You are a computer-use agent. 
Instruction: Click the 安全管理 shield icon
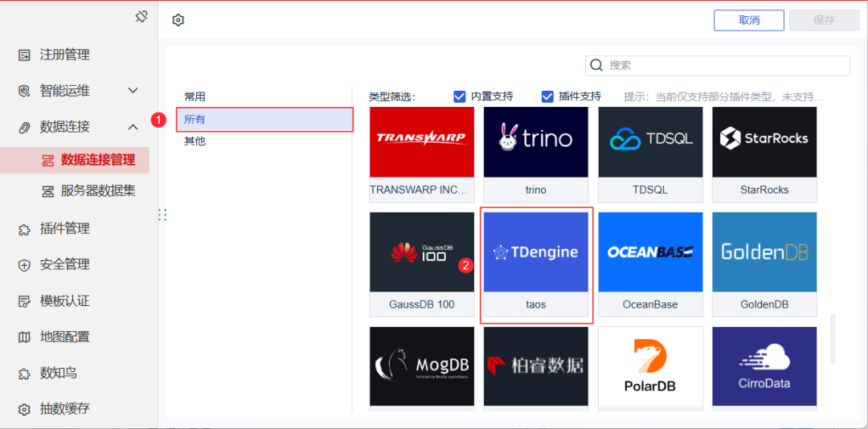pyautogui.click(x=24, y=265)
